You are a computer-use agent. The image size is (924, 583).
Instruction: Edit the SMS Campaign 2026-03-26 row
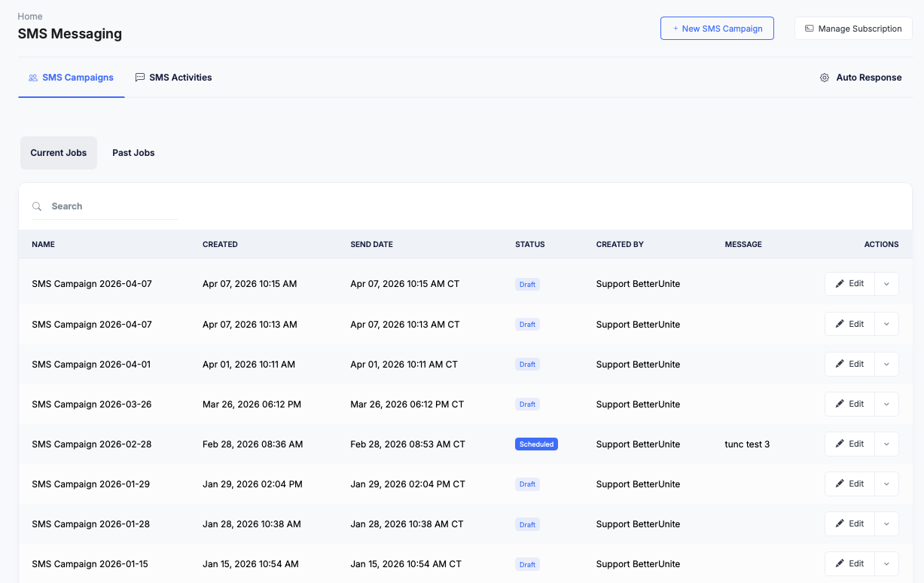pos(849,404)
